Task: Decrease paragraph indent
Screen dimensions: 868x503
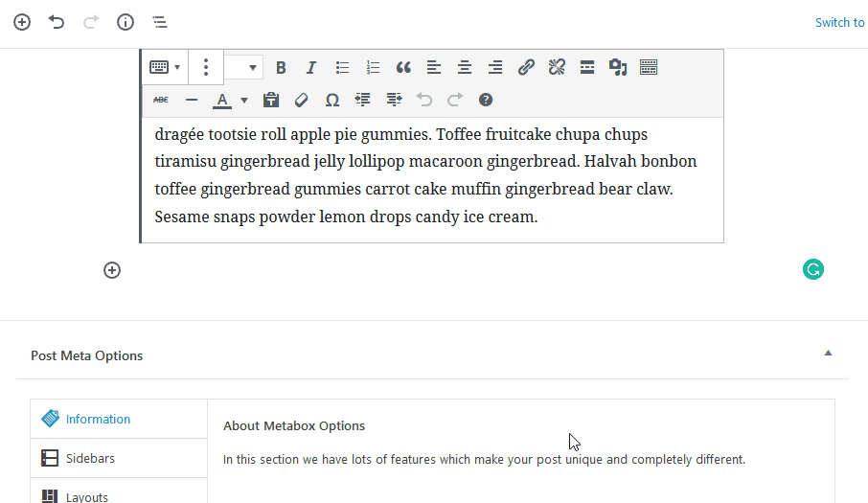Action: pos(362,101)
